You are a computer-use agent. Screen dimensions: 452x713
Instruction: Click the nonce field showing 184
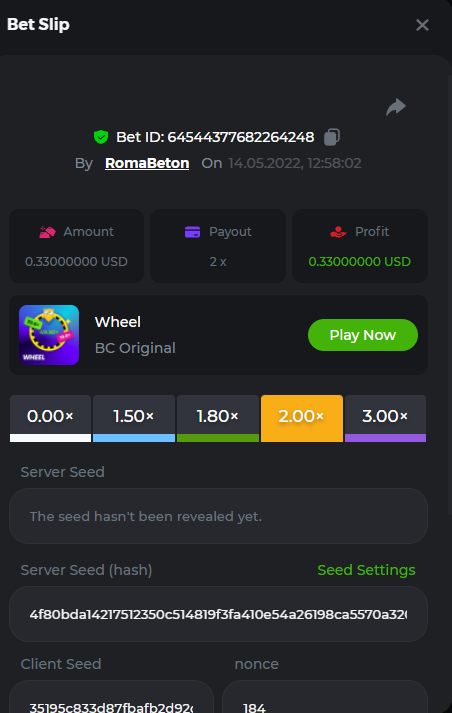coord(325,697)
